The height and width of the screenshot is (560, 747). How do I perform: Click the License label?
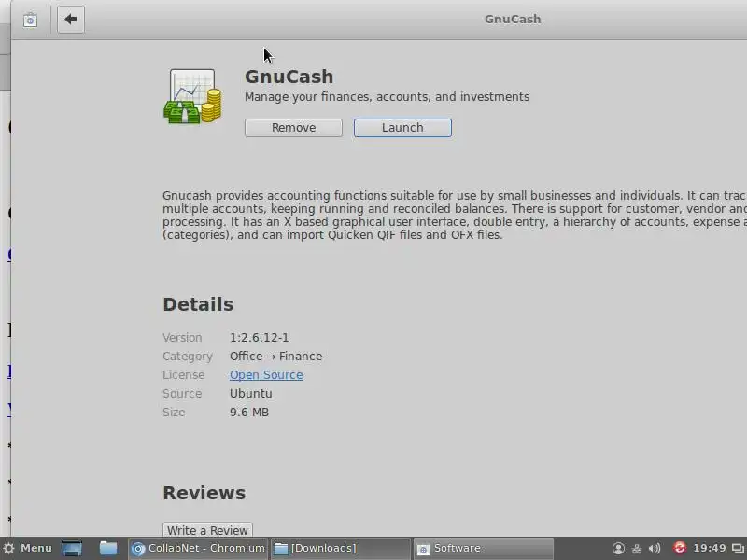tap(183, 375)
